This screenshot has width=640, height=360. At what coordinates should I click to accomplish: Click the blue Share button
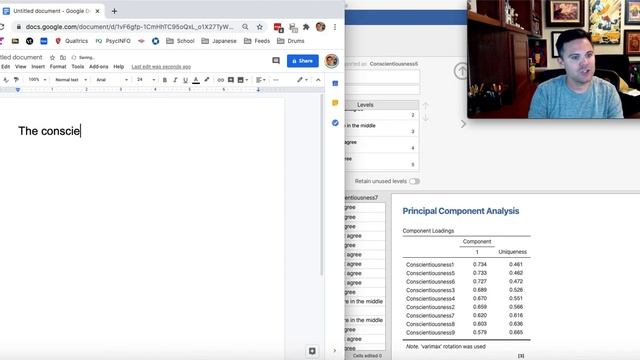[x=302, y=61]
